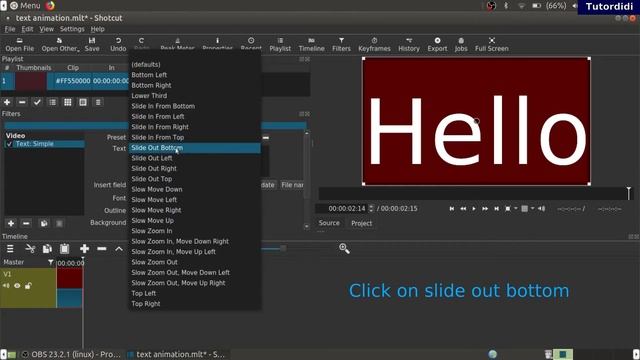Open the Filters panel from the toolbar
The width and height of the screenshot is (640, 360).
click(341, 44)
